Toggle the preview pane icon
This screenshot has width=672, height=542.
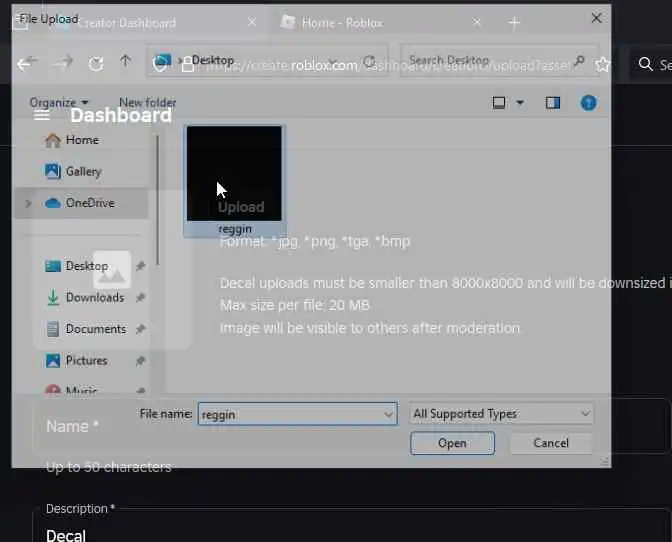click(x=553, y=103)
